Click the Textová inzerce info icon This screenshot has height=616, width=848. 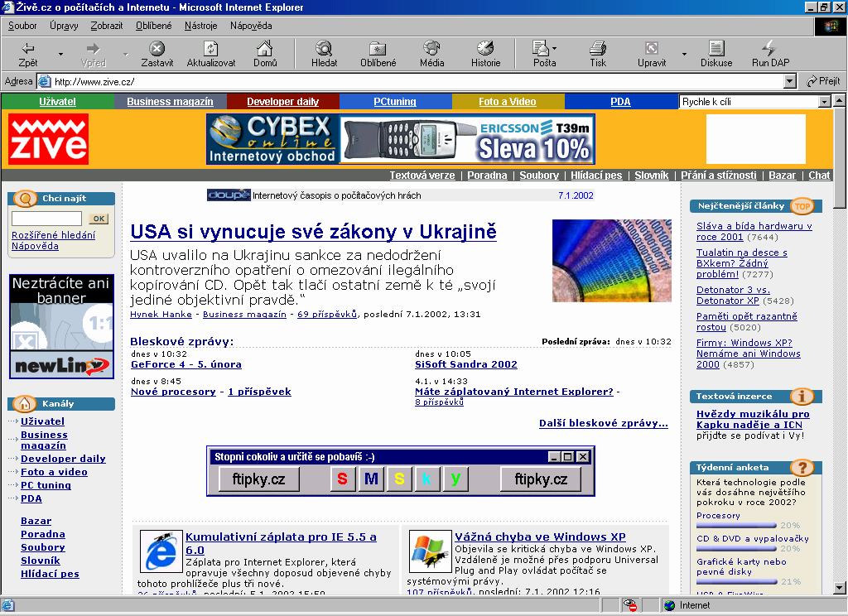[802, 396]
